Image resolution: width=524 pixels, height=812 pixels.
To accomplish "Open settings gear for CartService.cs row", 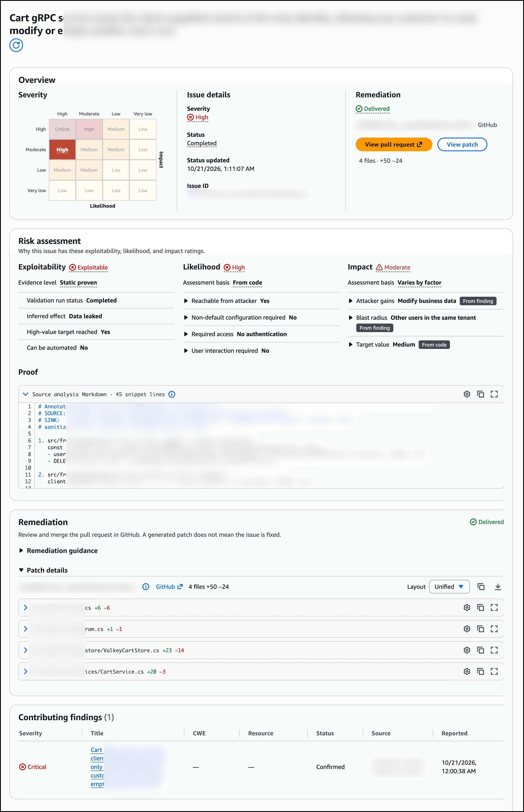I will 467,671.
